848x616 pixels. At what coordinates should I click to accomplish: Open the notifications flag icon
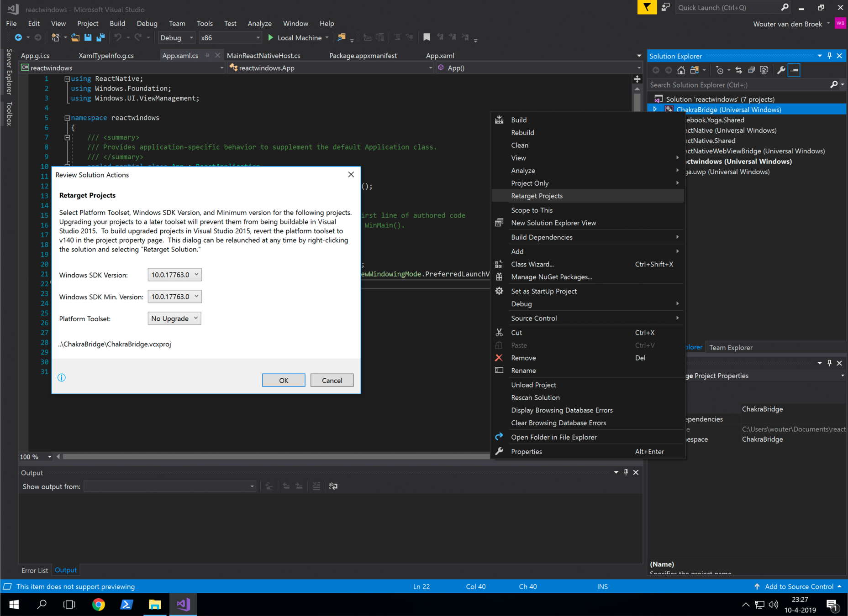[x=647, y=7]
